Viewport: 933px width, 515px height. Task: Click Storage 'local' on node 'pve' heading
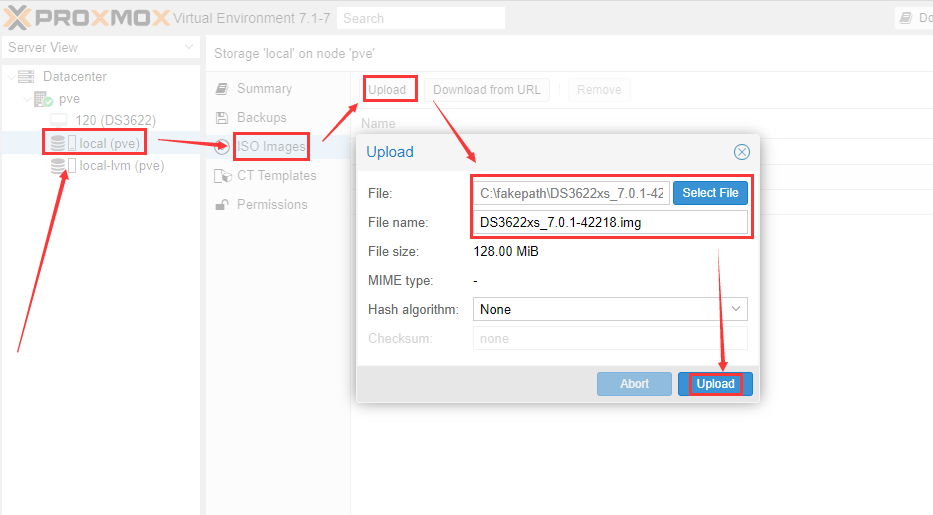click(294, 54)
